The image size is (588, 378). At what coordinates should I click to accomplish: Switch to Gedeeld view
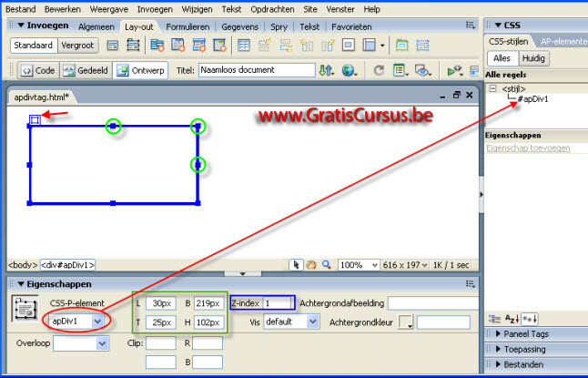86,70
